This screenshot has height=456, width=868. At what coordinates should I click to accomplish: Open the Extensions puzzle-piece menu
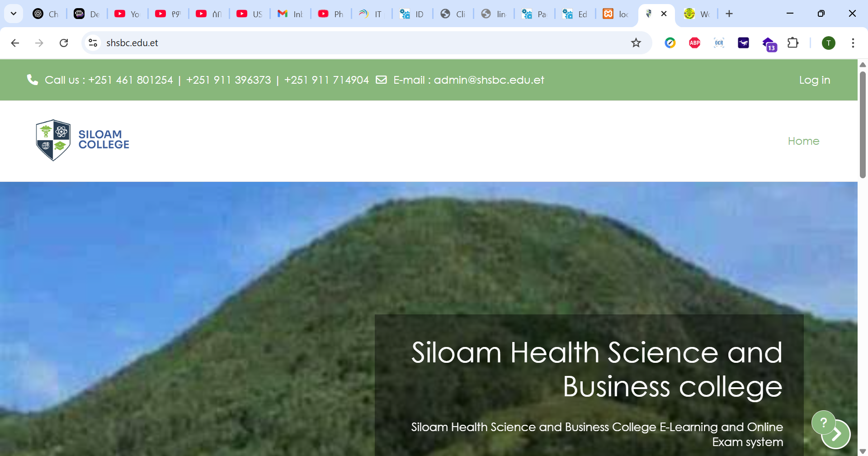point(793,43)
